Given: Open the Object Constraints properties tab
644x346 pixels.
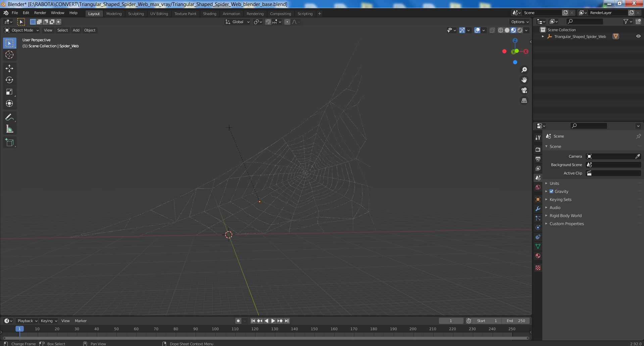Looking at the screenshot, I should tap(538, 237).
